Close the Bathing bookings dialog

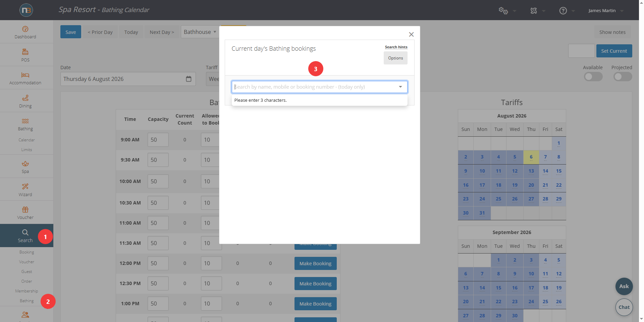pos(411,34)
